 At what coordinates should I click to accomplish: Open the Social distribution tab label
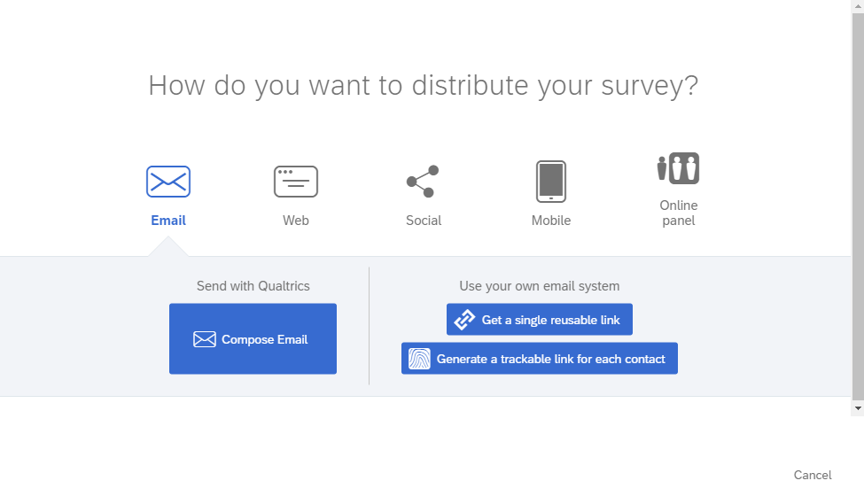pyautogui.click(x=424, y=221)
